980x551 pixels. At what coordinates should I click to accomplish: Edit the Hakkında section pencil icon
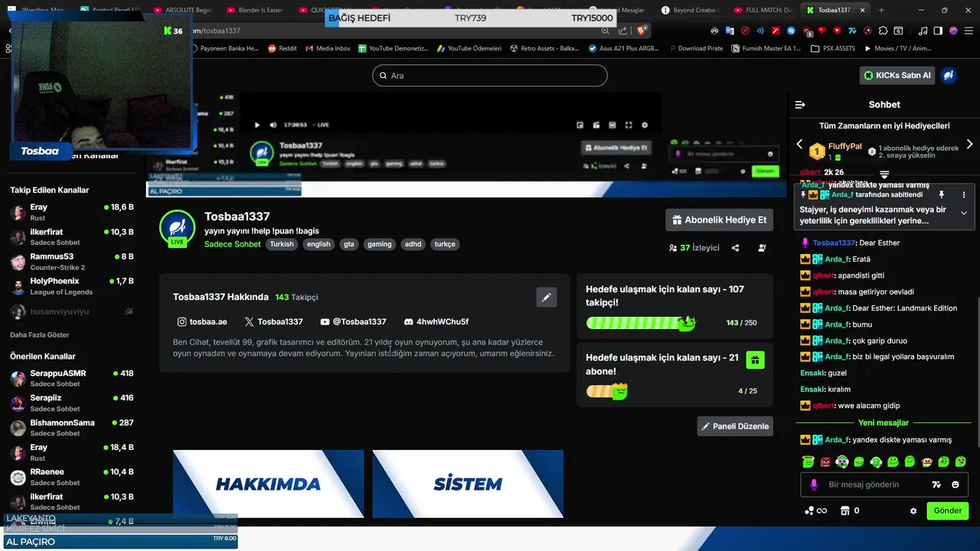pos(546,297)
